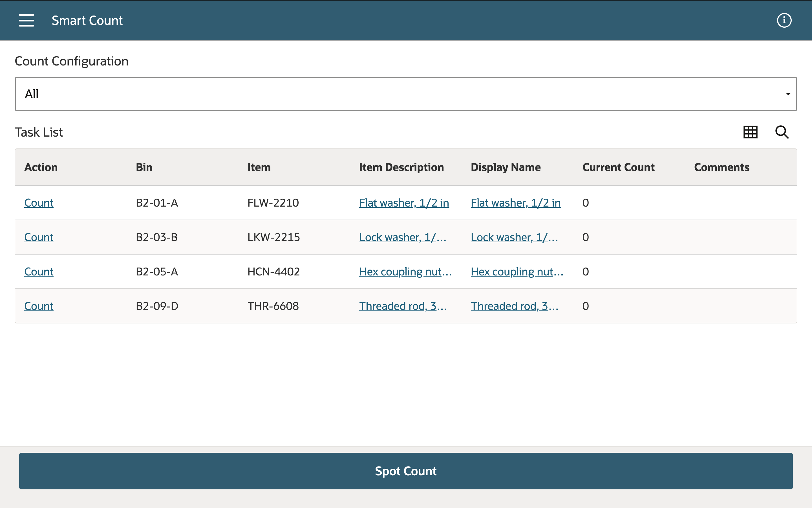Click Count link for bin B2-09-D
Image resolution: width=812 pixels, height=508 pixels.
(x=39, y=306)
